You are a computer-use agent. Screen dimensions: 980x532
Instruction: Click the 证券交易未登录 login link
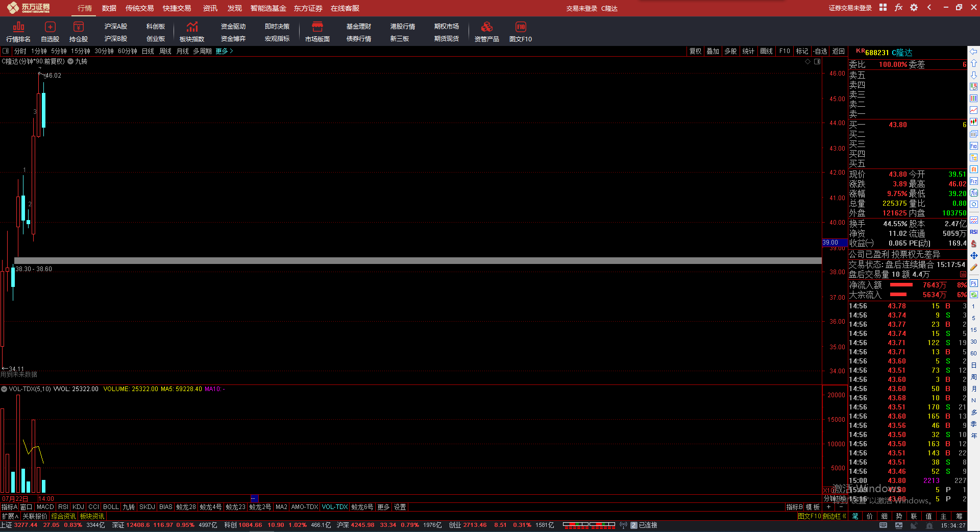pyautogui.click(x=850, y=8)
